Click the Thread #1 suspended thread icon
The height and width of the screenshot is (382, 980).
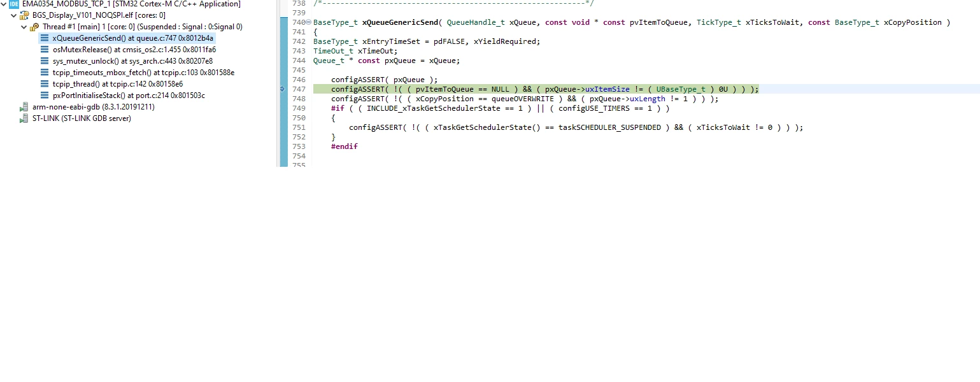34,27
